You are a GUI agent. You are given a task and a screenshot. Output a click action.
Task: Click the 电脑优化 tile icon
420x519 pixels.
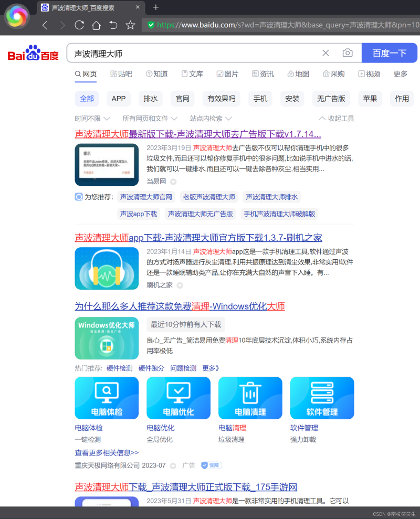point(178,398)
